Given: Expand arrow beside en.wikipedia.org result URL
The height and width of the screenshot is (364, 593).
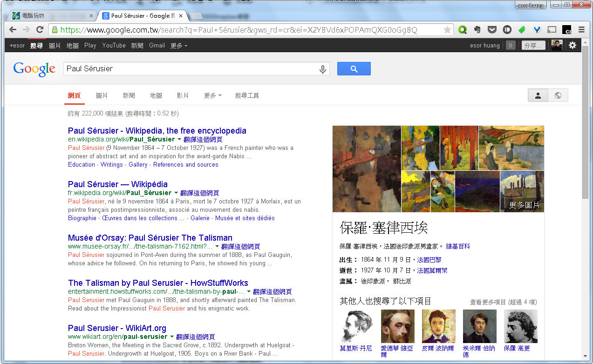Looking at the screenshot, I should point(179,140).
